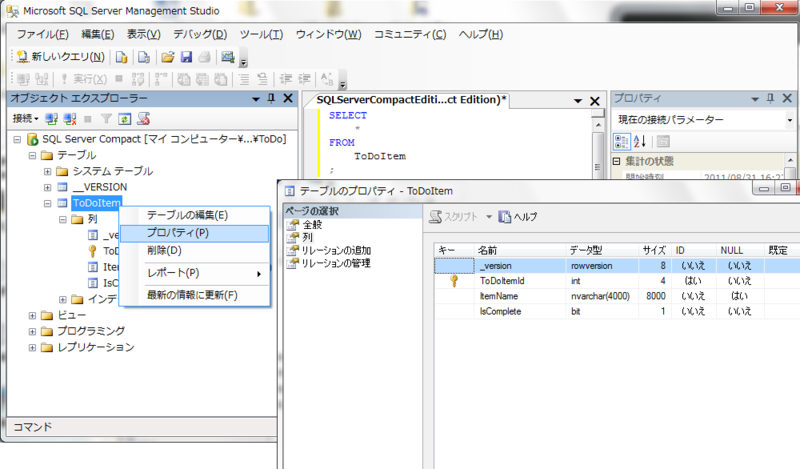Image resolution: width=800 pixels, height=469 pixels.
Task: Expand the システム テーブル folder
Action: tap(47, 171)
